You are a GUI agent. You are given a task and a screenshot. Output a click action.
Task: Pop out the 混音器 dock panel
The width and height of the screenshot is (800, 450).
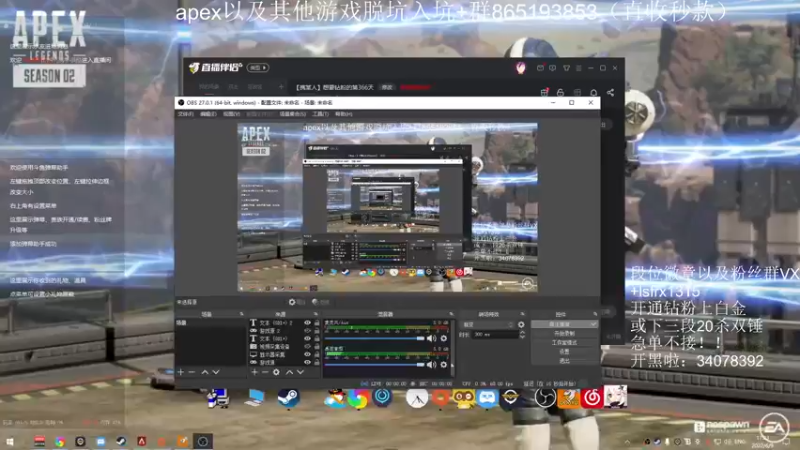pos(451,314)
